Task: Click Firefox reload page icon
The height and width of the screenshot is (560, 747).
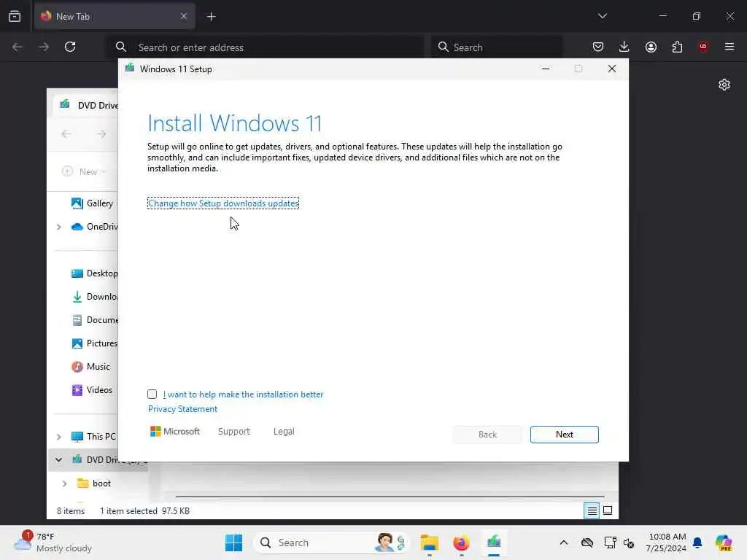Action: coord(70,47)
